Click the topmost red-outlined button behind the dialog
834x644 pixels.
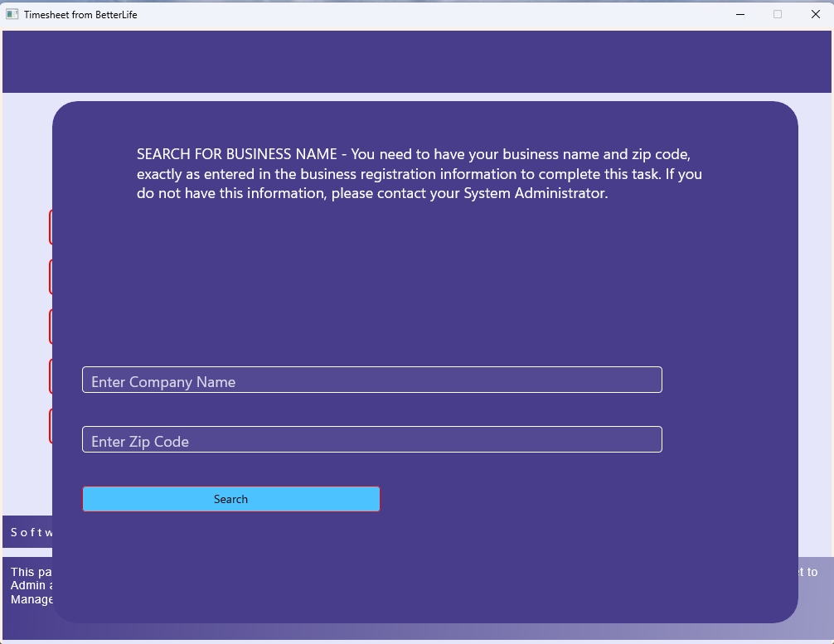(x=51, y=227)
